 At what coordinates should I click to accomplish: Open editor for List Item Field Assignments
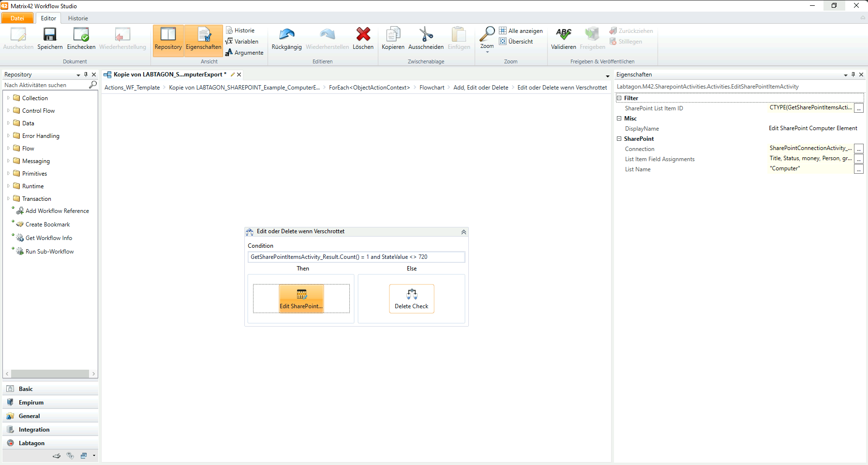coord(858,159)
